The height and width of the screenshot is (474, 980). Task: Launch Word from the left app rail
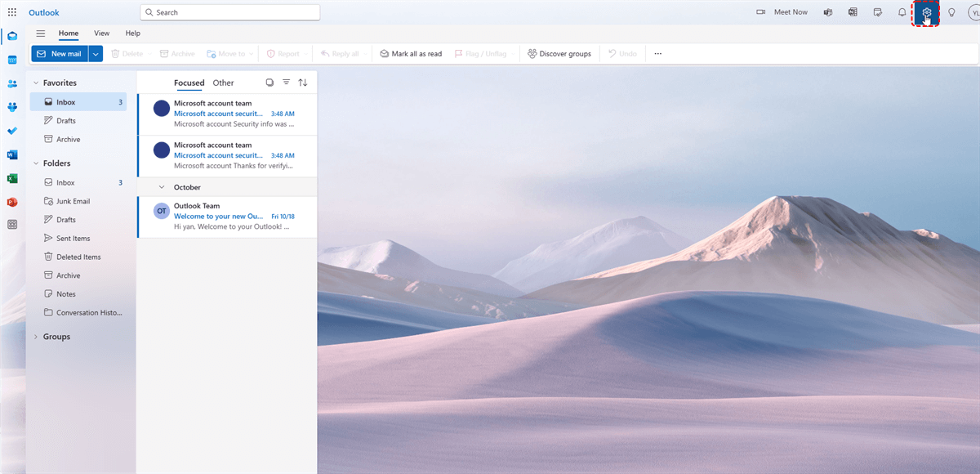pyautogui.click(x=12, y=154)
